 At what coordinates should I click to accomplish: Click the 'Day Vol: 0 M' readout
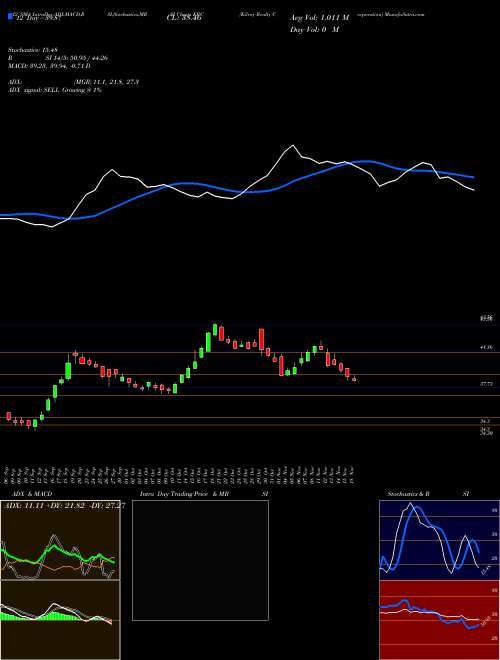click(314, 30)
